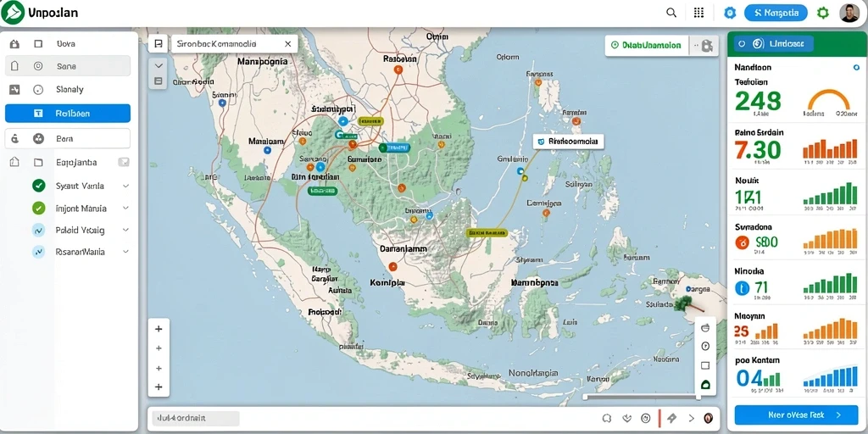The width and height of the screenshot is (868, 434).
Task: Click the chart icon in the Slonaly row
Action: coord(15,89)
